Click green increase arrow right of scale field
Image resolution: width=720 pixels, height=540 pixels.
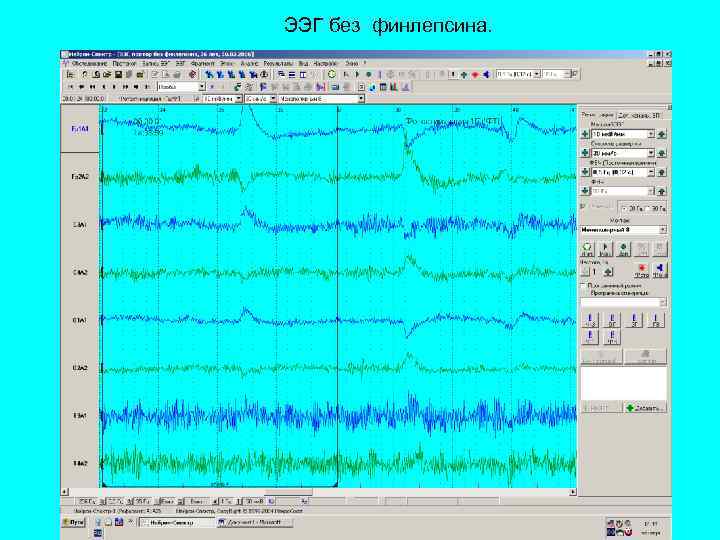[x=661, y=134]
